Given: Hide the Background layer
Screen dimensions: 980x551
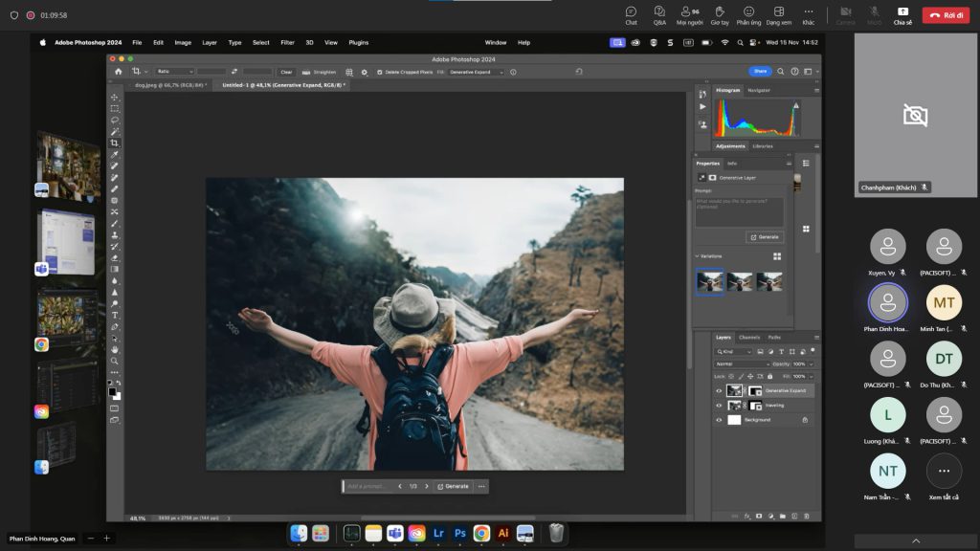Looking at the screenshot, I should pyautogui.click(x=719, y=420).
